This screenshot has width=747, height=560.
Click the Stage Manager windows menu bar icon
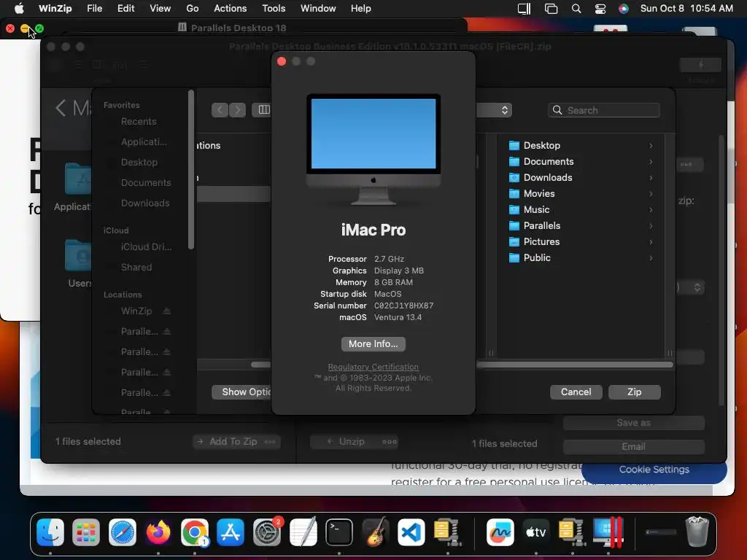(x=551, y=9)
